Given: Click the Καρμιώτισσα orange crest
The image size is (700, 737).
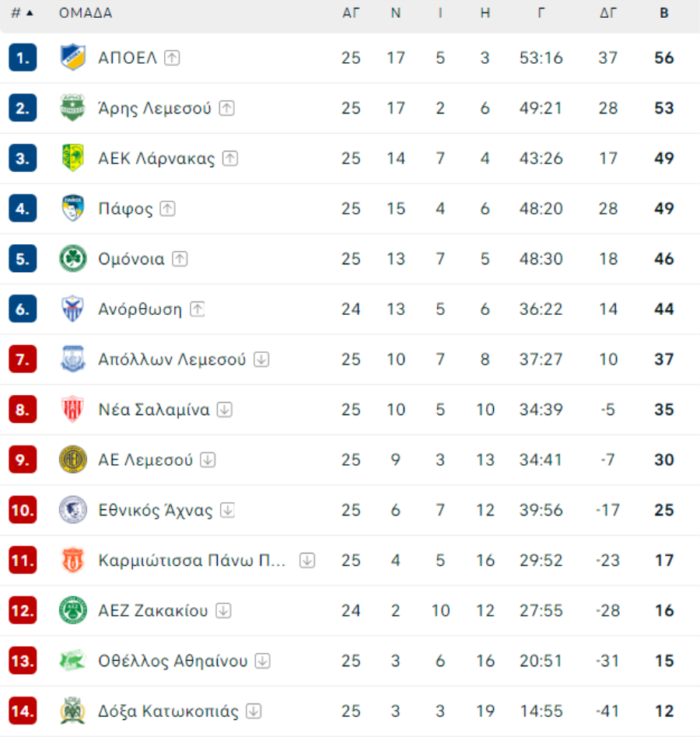Looking at the screenshot, I should click(x=73, y=561).
